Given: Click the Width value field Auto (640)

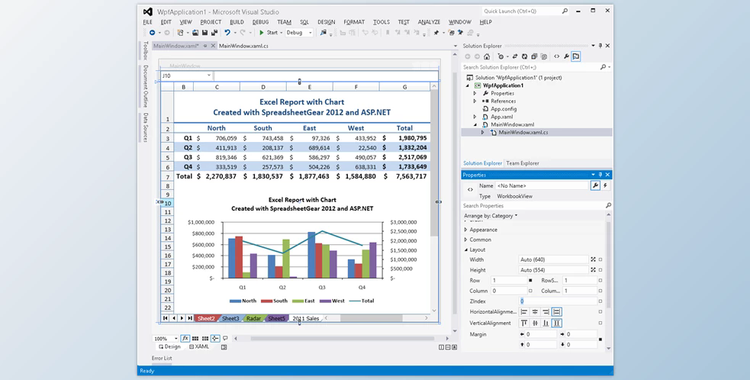Looking at the screenshot, I should tap(553, 259).
